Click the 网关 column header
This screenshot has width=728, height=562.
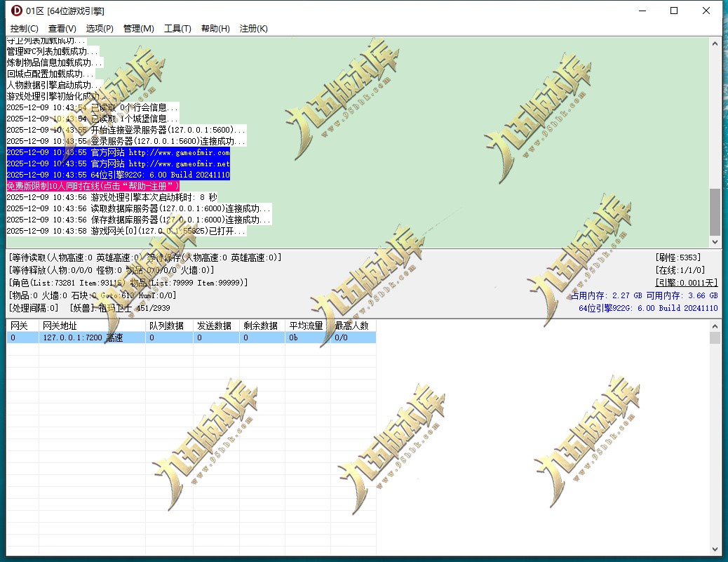pyautogui.click(x=22, y=326)
